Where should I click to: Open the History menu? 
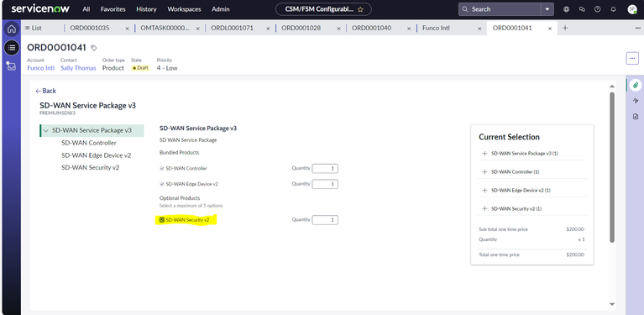[146, 9]
